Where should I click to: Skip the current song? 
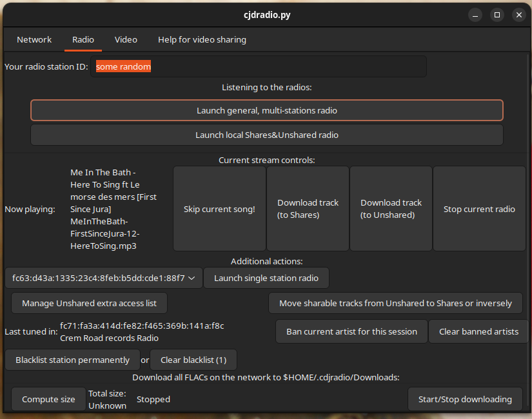(x=219, y=209)
